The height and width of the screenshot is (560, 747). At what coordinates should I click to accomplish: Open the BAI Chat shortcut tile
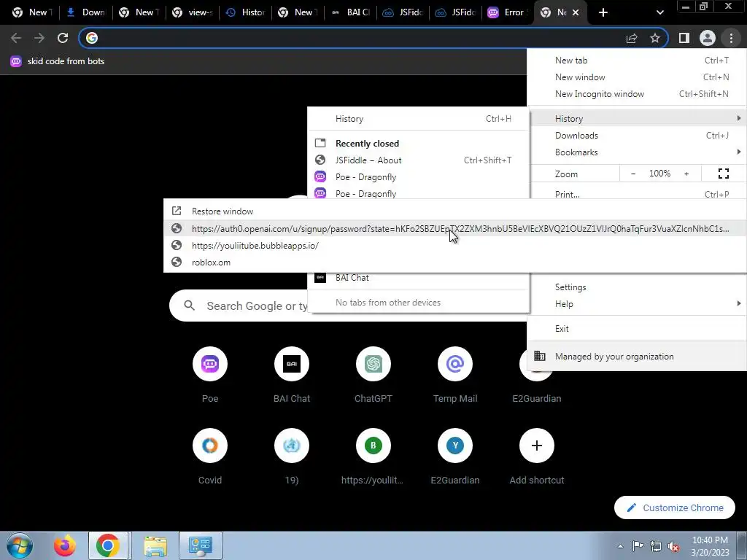click(292, 376)
